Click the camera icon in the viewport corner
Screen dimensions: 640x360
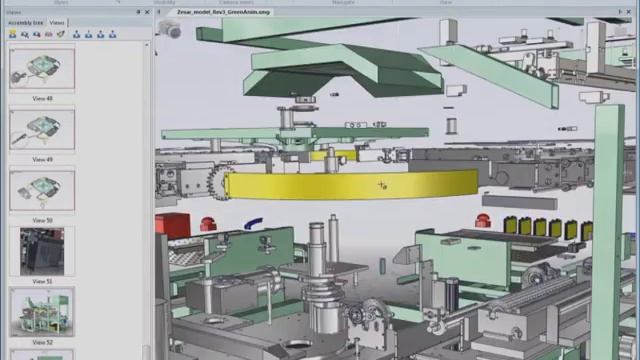click(170, 29)
